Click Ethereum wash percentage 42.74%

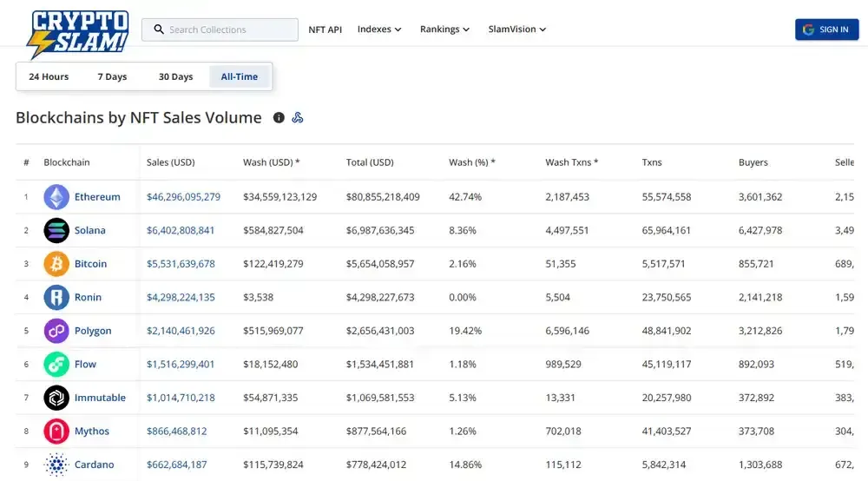pos(465,197)
